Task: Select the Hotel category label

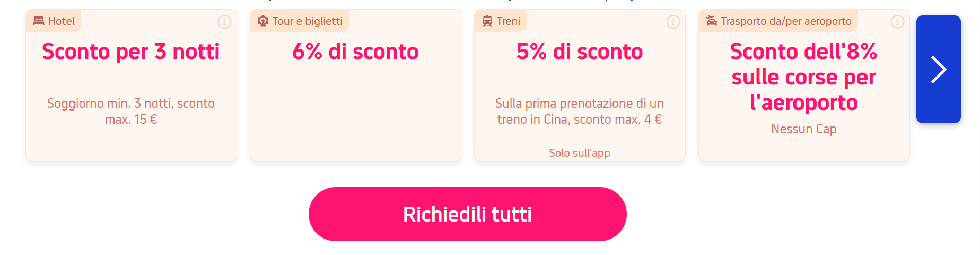Action: (x=62, y=21)
